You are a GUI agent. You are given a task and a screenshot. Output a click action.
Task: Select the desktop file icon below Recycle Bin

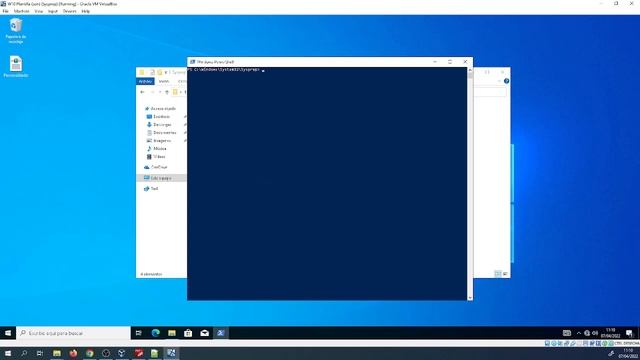click(x=16, y=67)
